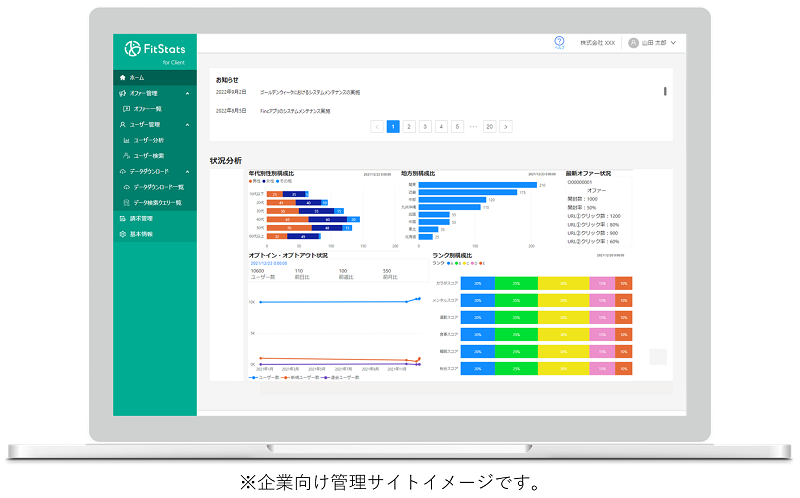
Task: Click the O00000001 offer ID text
Action: point(580,182)
